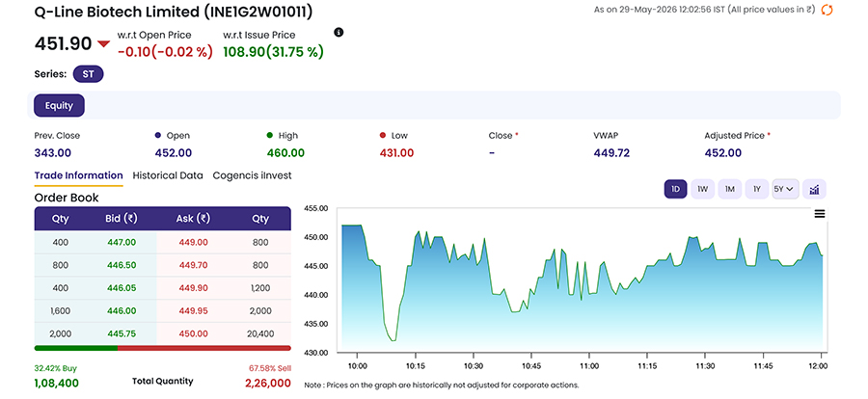Click bid price 446.50
The image size is (868, 399).
click(121, 265)
